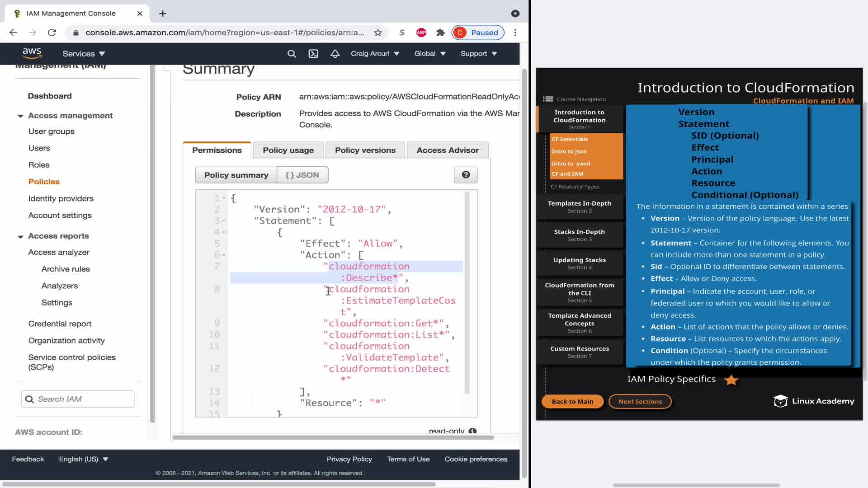This screenshot has height=488, width=868.
Task: Click the Next Sections button
Action: (x=640, y=401)
